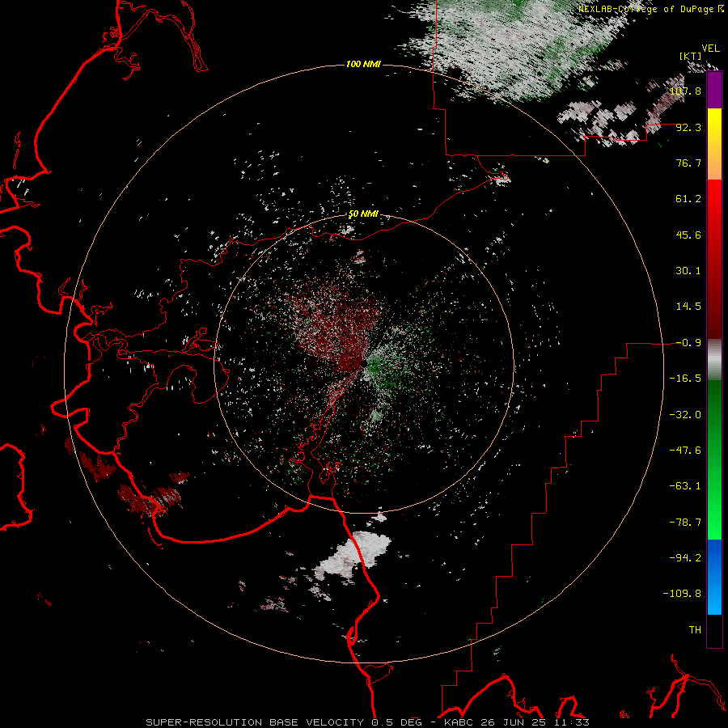
Task: Click the -47.6 velocity scale value
Action: 685,451
